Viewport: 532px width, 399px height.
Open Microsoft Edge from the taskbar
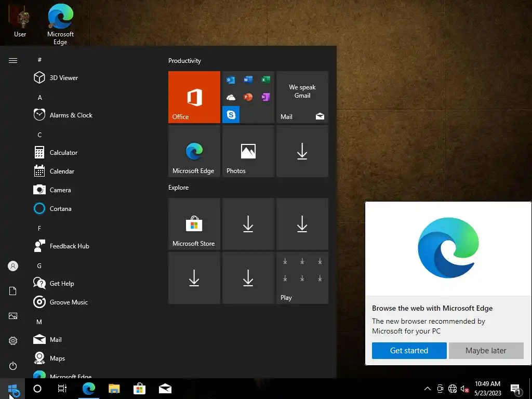(88, 389)
